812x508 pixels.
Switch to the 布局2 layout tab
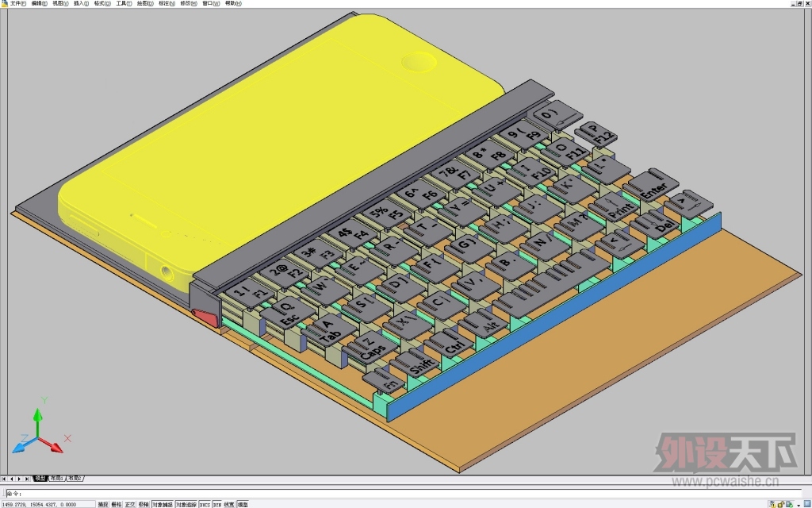75,479
